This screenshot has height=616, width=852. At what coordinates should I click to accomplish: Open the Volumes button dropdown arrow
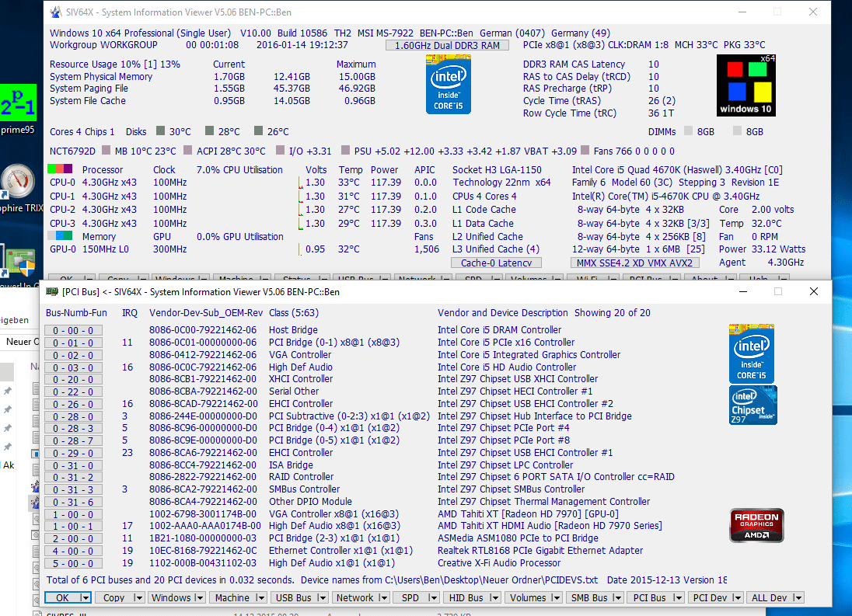[x=556, y=597]
